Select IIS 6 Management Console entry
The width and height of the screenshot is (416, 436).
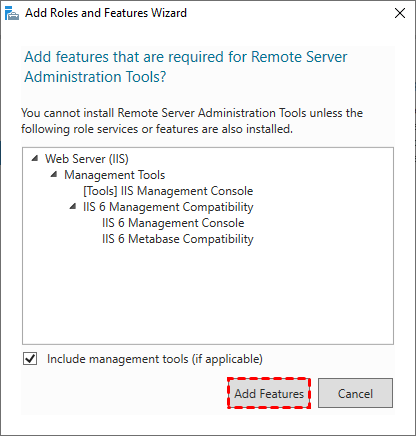tap(173, 223)
